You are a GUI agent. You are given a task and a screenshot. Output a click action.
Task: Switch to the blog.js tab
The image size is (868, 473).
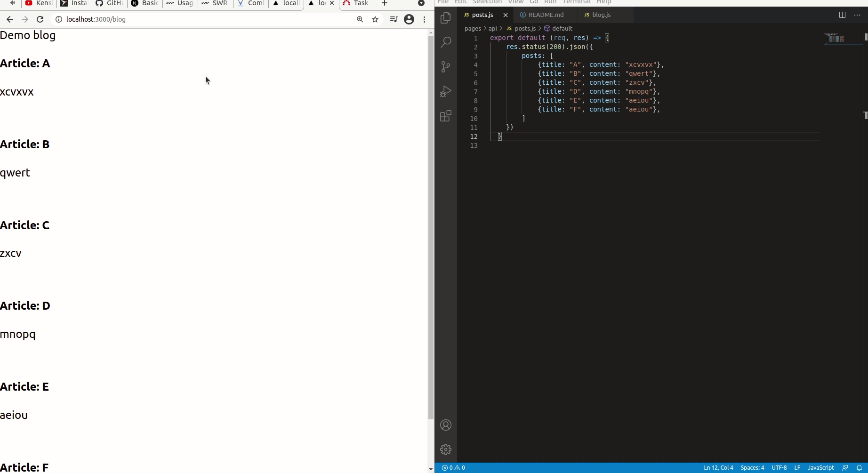(x=601, y=15)
